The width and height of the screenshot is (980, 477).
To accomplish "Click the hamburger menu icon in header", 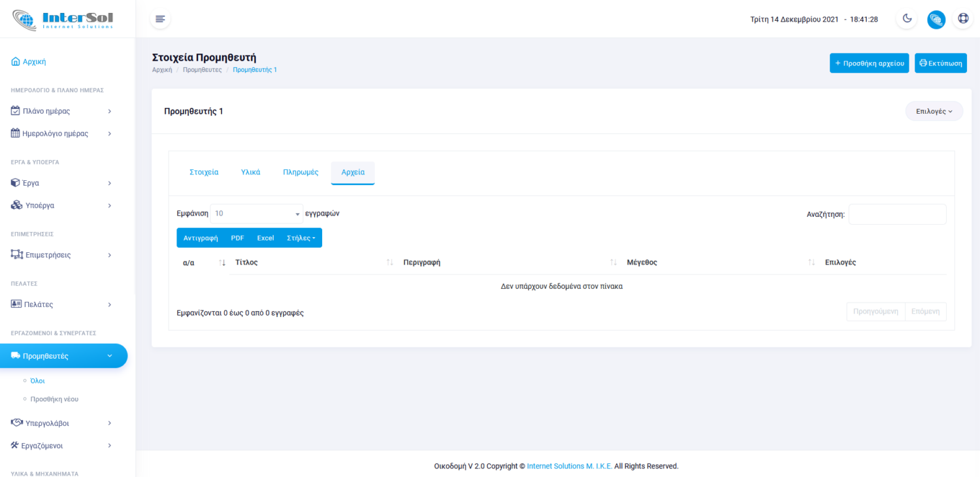I will pyautogui.click(x=160, y=19).
